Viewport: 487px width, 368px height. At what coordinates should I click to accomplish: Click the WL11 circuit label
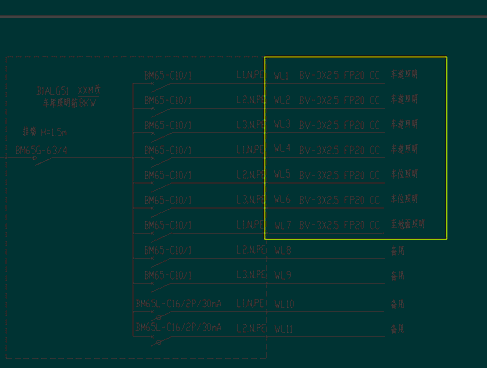284,329
